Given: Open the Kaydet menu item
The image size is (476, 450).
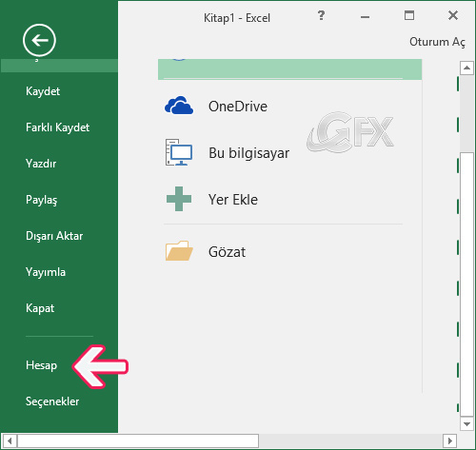Looking at the screenshot, I should (43, 91).
